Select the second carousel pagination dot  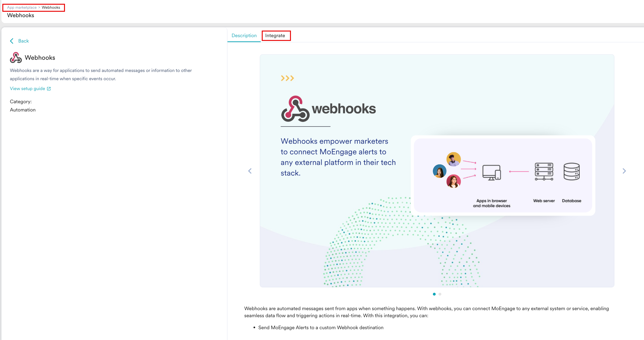(440, 294)
